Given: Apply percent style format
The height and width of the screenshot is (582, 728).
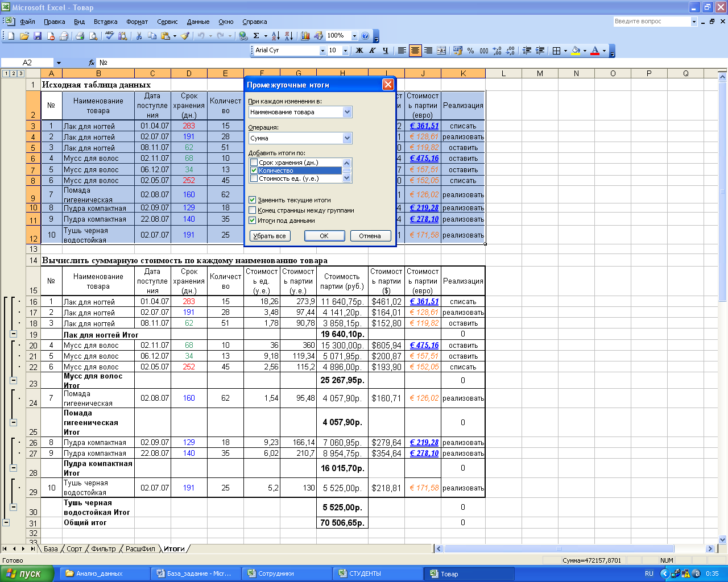Looking at the screenshot, I should point(471,51).
